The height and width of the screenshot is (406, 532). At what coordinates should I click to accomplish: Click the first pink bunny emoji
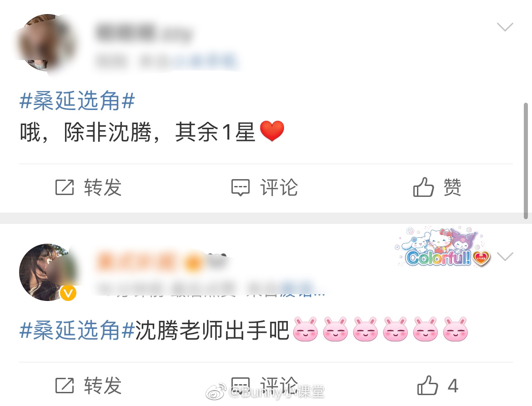pos(306,329)
